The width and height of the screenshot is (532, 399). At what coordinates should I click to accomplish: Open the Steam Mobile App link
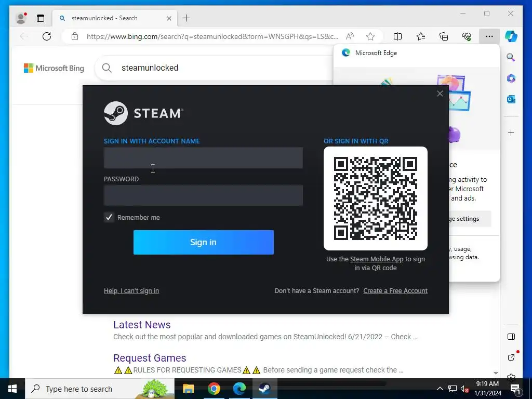point(377,259)
